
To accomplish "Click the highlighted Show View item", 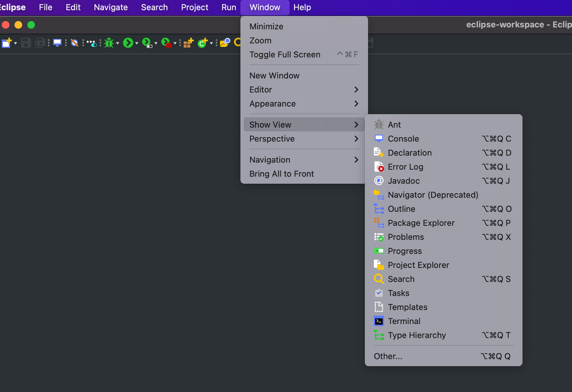I will (x=304, y=124).
